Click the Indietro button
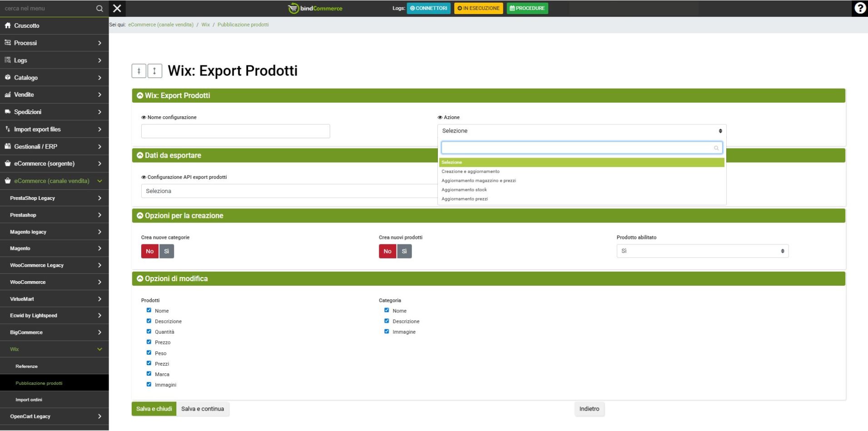This screenshot has height=431, width=868. (589, 409)
